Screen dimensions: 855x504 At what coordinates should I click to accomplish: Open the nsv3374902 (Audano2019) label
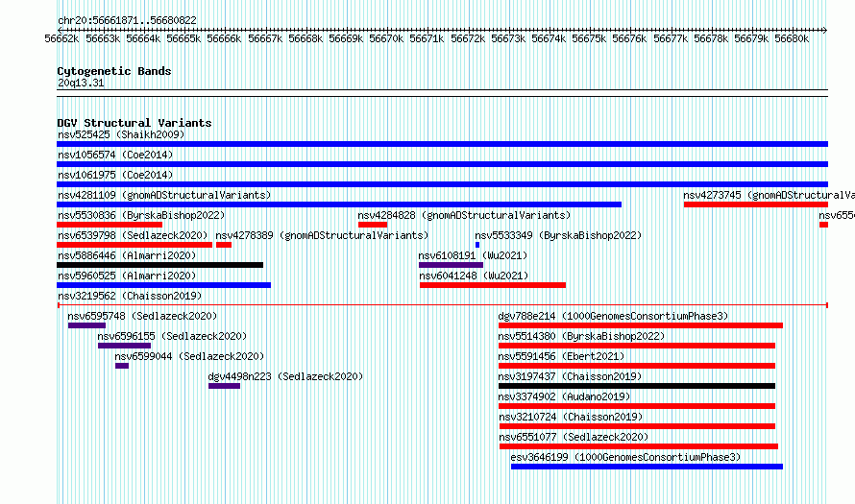(564, 396)
